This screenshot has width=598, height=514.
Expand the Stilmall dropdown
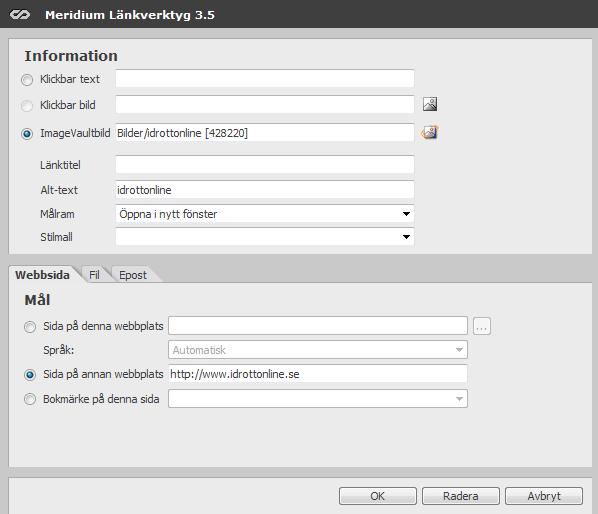point(265,237)
